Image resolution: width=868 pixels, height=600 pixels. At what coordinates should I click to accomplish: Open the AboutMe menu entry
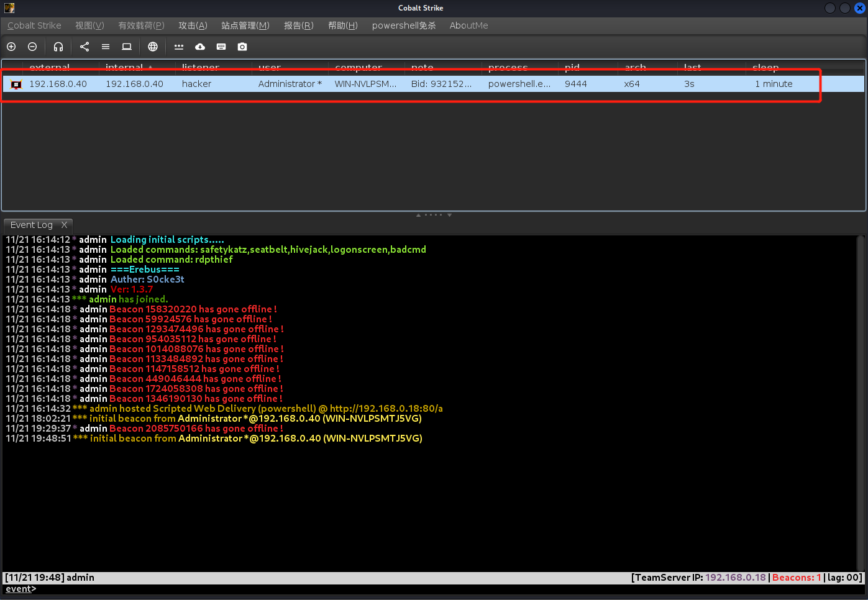coord(468,25)
